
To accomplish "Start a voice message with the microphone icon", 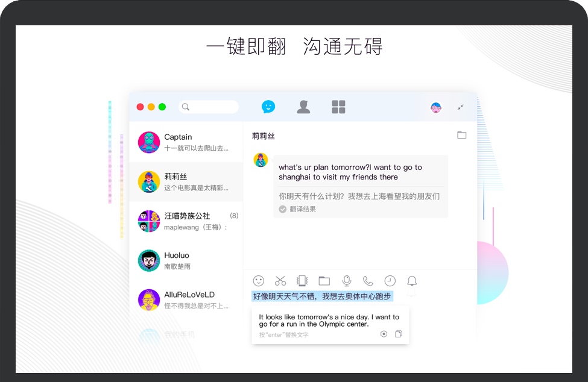I will 346,281.
